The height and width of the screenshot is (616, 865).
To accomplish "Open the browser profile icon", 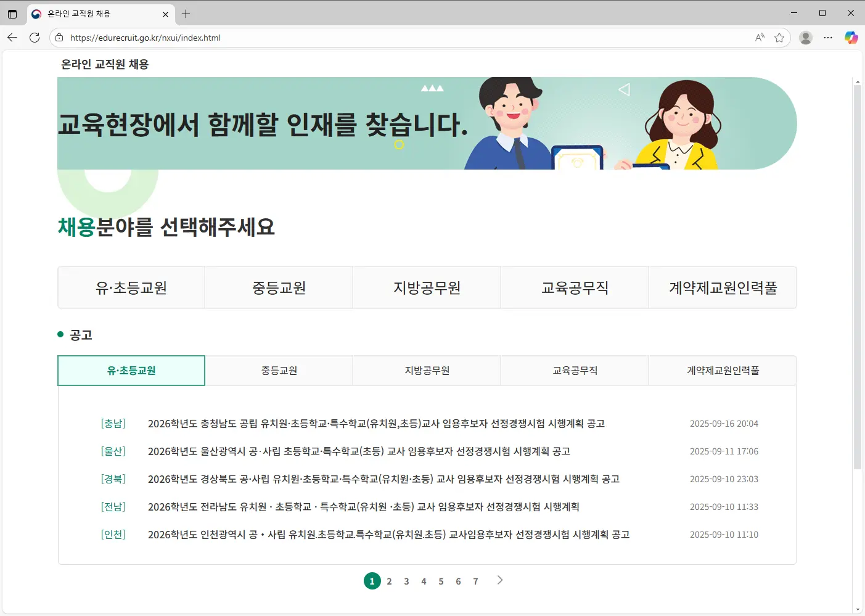I will (x=805, y=38).
